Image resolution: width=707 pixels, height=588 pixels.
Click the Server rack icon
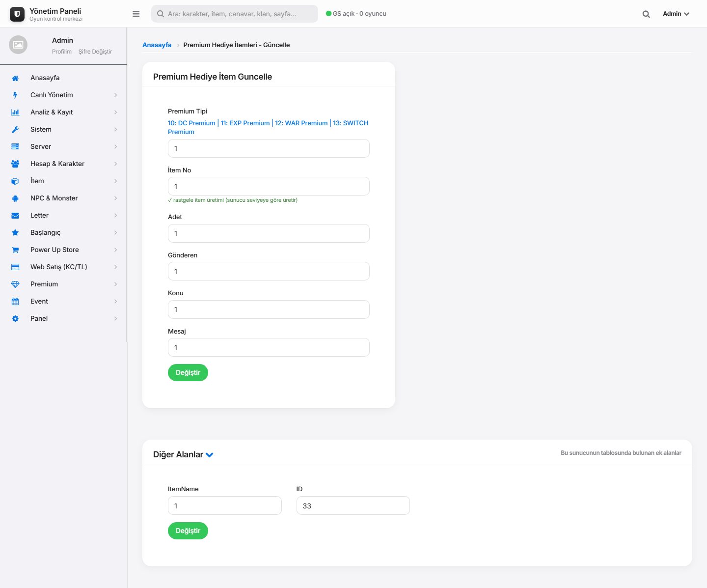pyautogui.click(x=15, y=147)
